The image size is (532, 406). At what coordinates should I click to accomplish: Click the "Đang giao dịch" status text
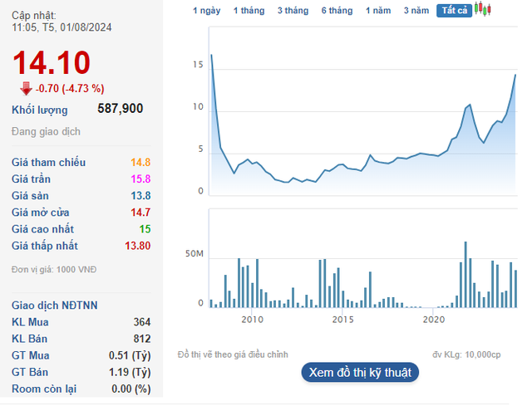pos(47,132)
